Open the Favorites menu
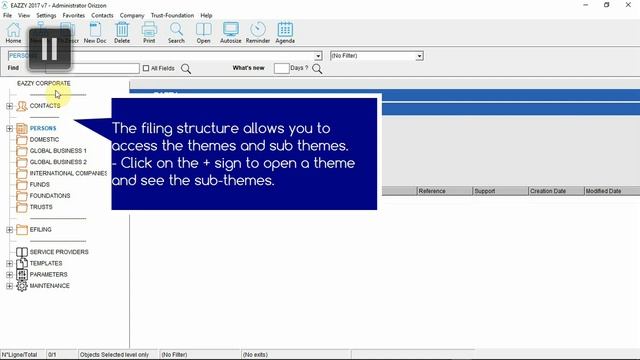 pyautogui.click(x=73, y=15)
